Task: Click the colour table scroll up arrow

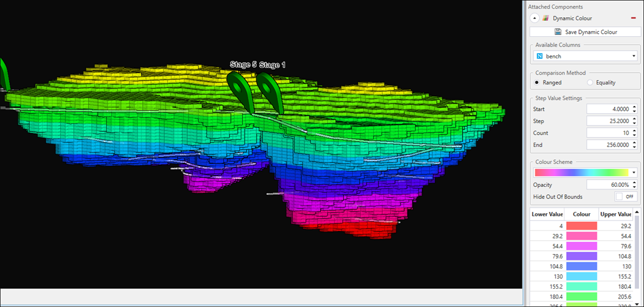Action: coord(637,212)
